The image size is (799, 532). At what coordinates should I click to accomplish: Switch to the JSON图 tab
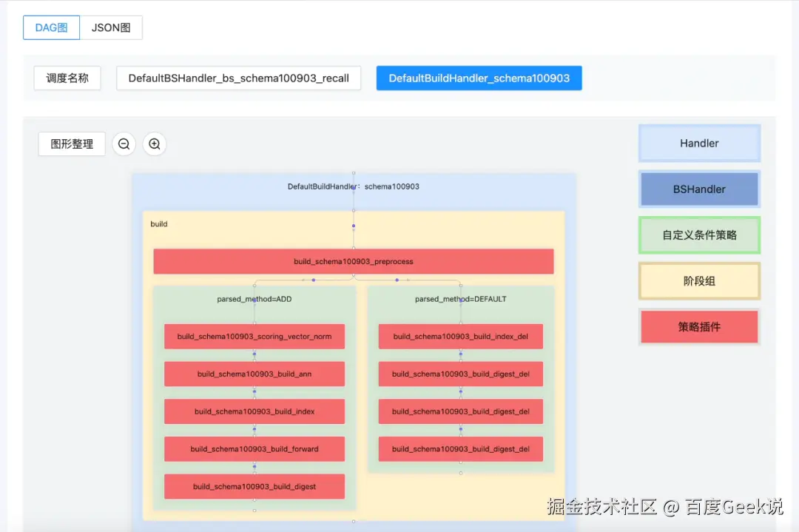coord(111,27)
